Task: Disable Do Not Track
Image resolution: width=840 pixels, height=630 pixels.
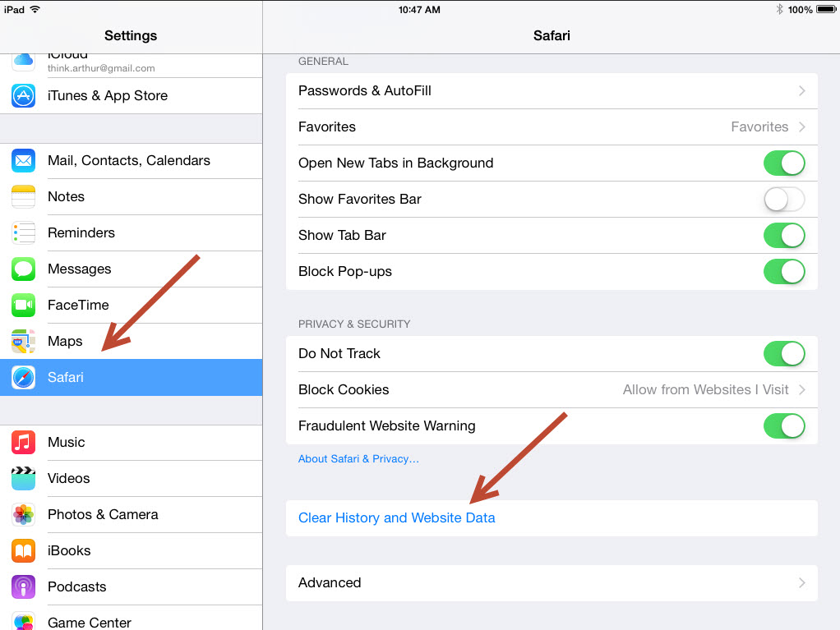Action: (x=784, y=353)
